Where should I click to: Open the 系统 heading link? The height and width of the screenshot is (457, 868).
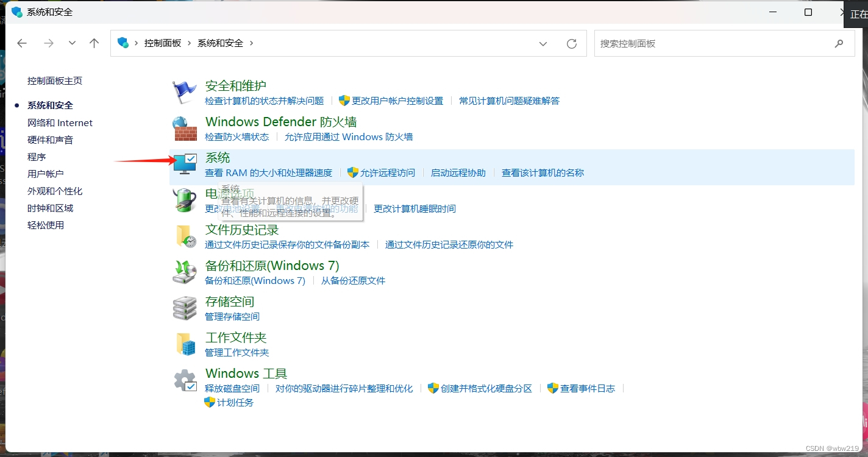tap(218, 158)
